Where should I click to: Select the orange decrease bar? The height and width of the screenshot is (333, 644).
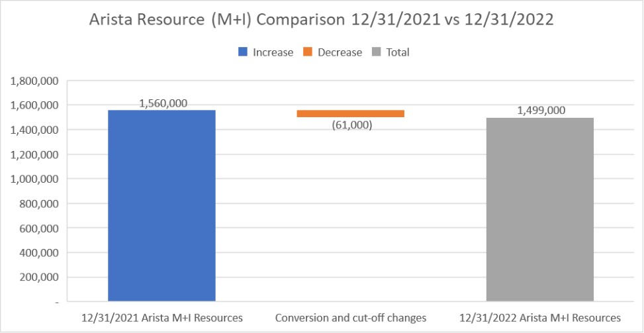click(350, 114)
